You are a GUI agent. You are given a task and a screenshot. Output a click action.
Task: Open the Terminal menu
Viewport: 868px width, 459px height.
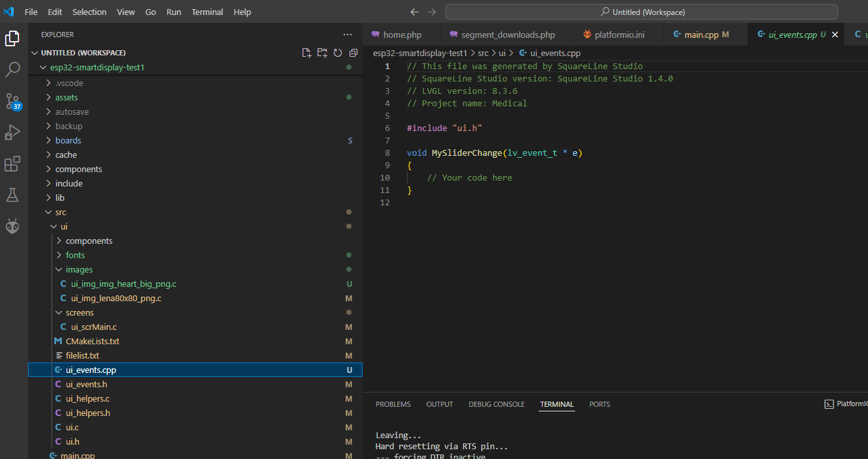[x=207, y=12]
